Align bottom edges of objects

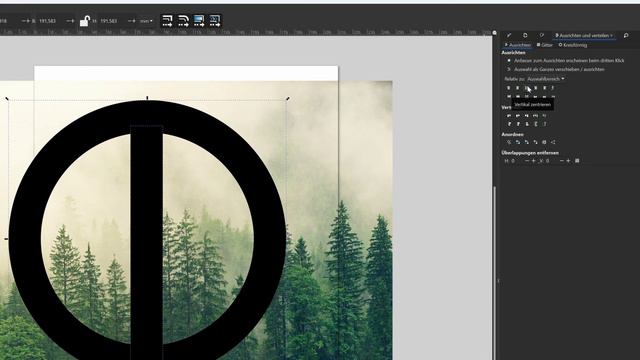coord(536,97)
